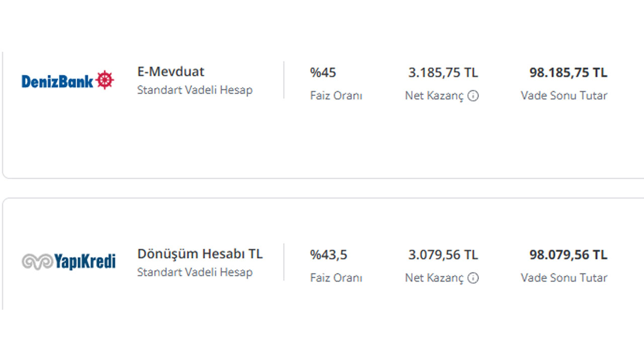Click the %43,5 interest rate value
644x362 pixels.
coord(329,255)
